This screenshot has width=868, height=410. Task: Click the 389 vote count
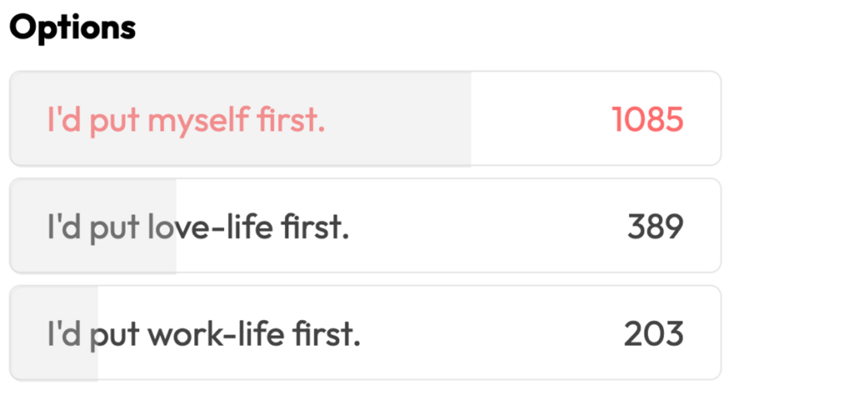click(655, 227)
